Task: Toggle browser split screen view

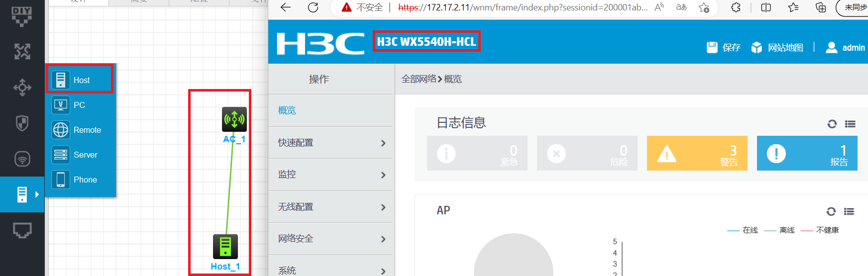Action: (x=766, y=7)
